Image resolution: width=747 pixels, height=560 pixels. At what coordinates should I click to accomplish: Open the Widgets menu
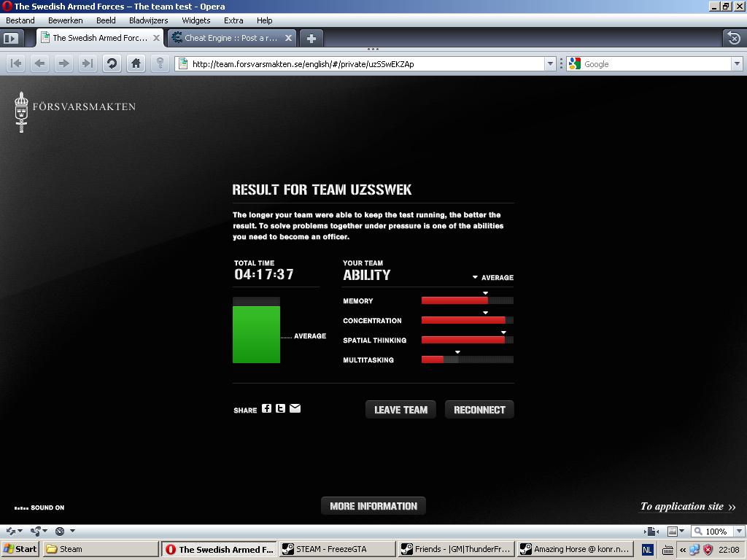coord(196,20)
